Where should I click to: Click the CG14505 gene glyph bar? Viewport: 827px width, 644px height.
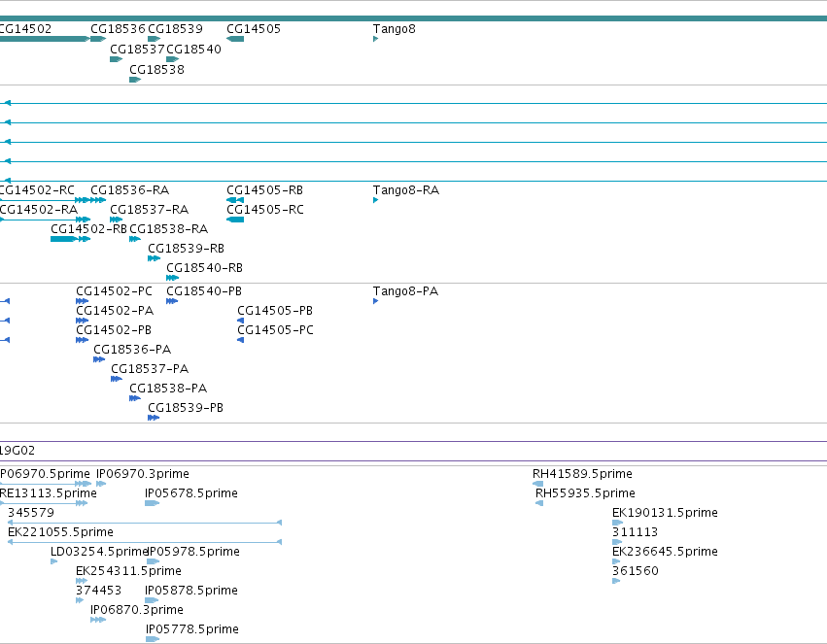point(235,39)
